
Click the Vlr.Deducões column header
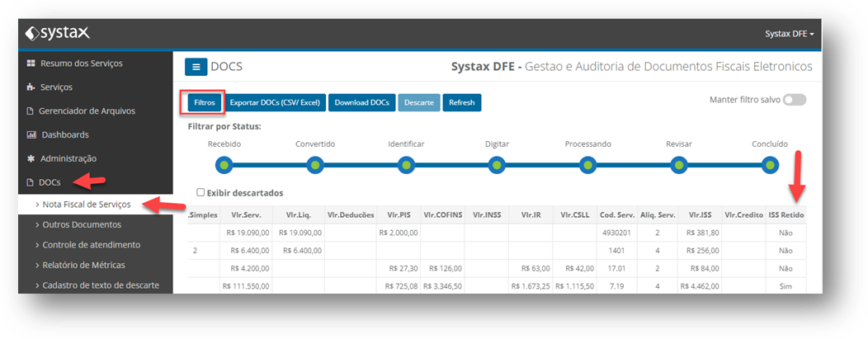pyautogui.click(x=351, y=215)
